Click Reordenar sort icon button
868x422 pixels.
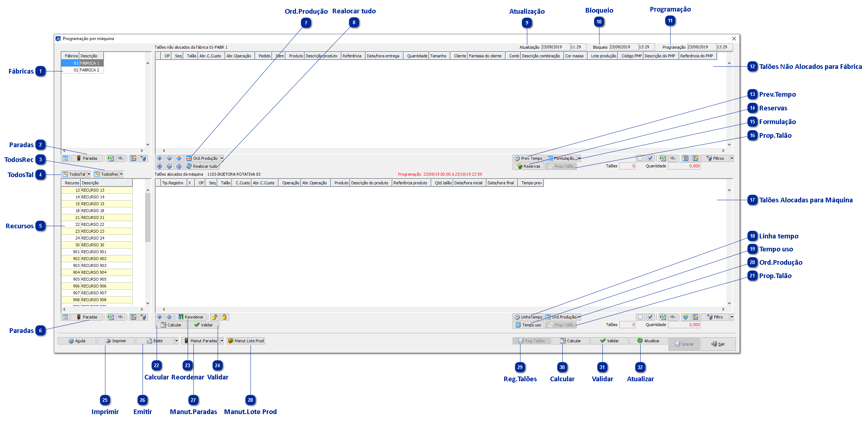pyautogui.click(x=191, y=317)
